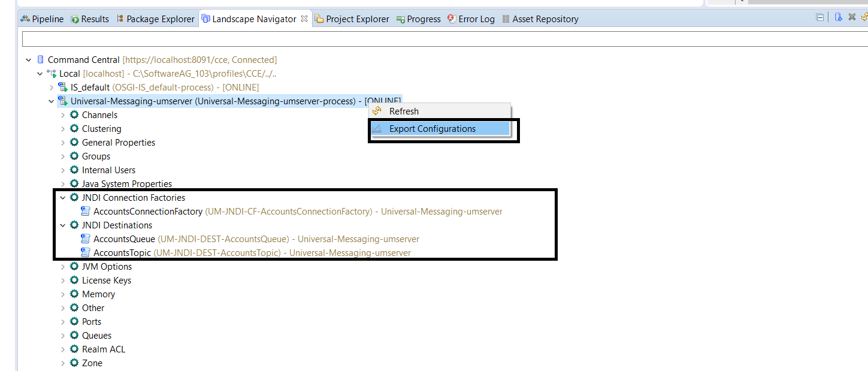Expand the IS_default node
The width and height of the screenshot is (868, 371).
pyautogui.click(x=52, y=88)
